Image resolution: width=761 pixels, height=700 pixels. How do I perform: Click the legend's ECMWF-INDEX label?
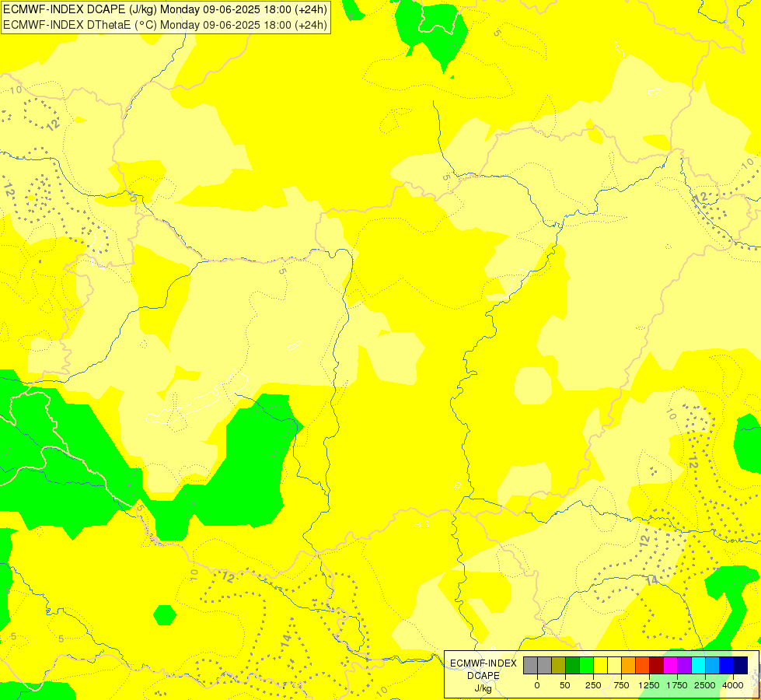pyautogui.click(x=483, y=663)
